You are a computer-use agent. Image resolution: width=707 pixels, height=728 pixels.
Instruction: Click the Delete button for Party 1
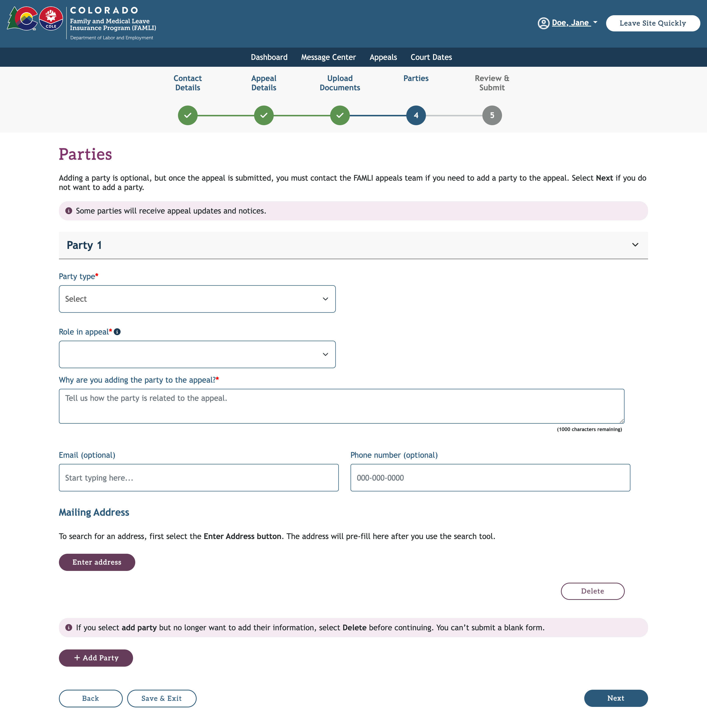click(592, 591)
